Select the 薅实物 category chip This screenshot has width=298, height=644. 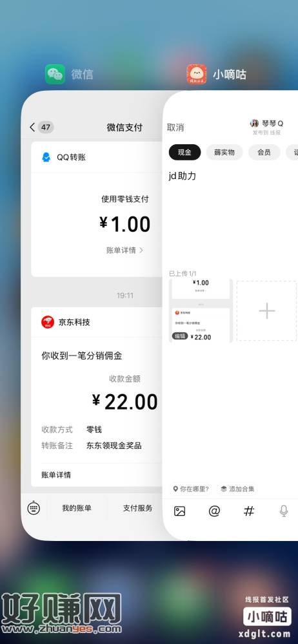click(224, 153)
